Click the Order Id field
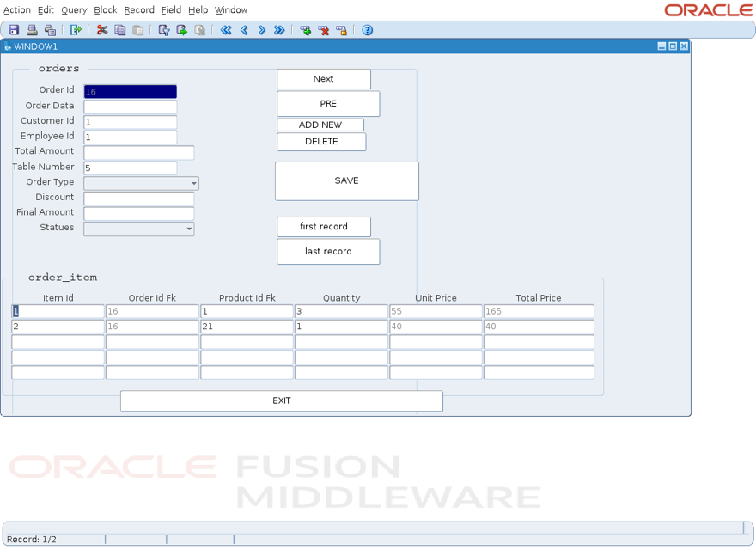 coord(131,92)
